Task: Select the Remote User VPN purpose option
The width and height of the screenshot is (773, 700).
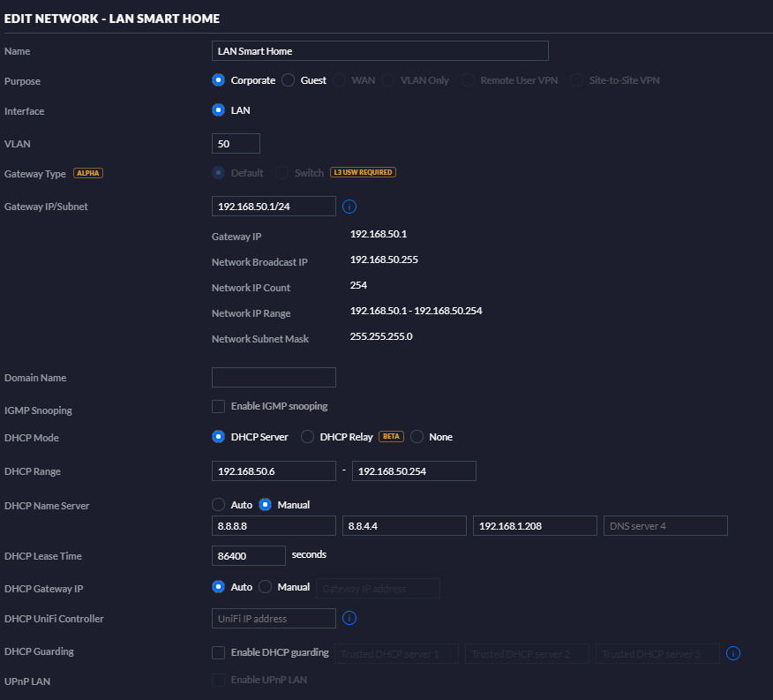Action: click(x=468, y=80)
